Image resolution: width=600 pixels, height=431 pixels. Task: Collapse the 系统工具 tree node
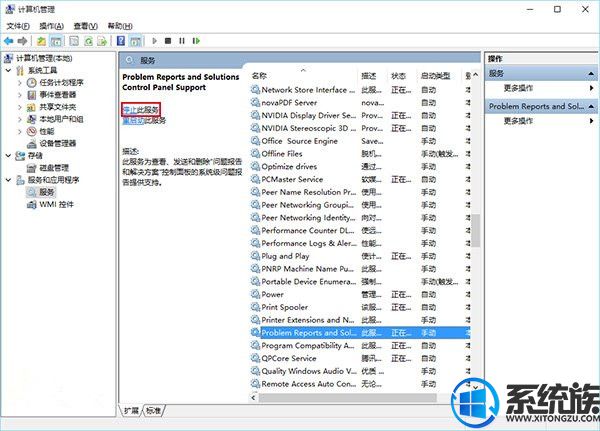(x=8, y=70)
